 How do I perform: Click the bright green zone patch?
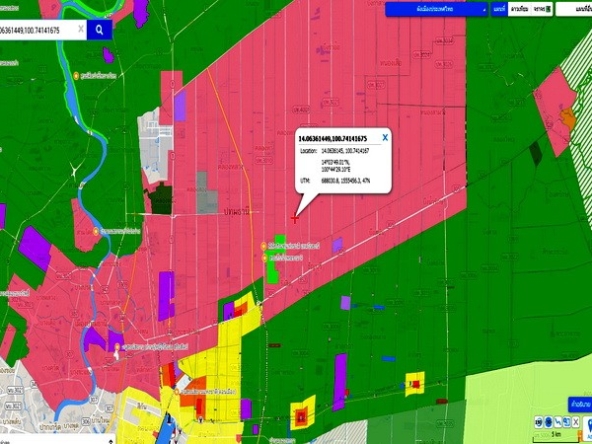point(278,259)
